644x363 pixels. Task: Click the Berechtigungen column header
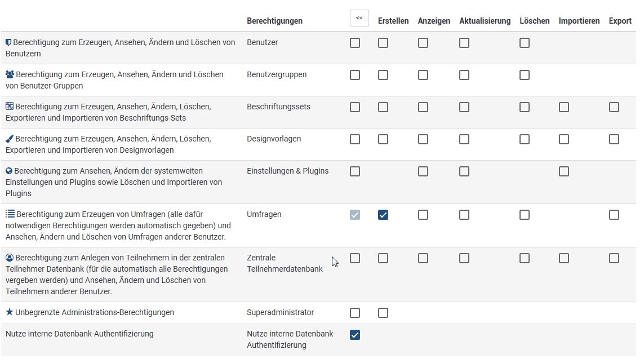click(x=274, y=21)
